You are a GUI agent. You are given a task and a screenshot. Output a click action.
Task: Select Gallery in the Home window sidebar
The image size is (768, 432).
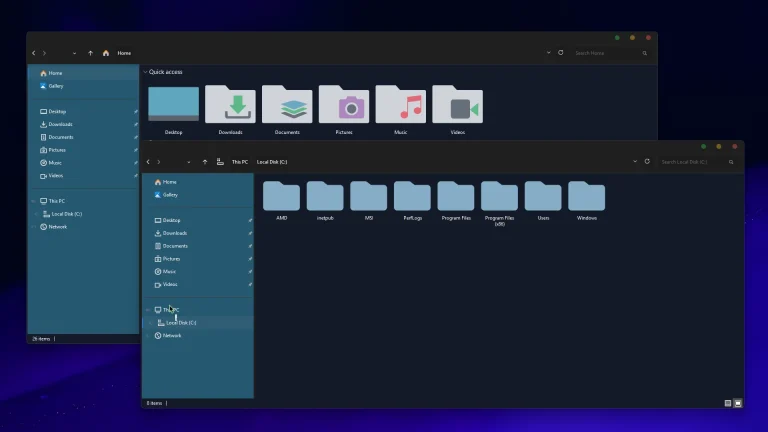[55, 86]
